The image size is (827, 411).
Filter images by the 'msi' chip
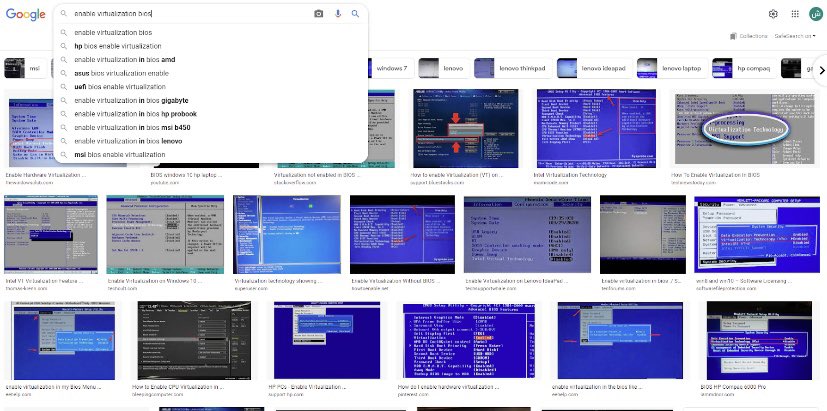(24, 69)
